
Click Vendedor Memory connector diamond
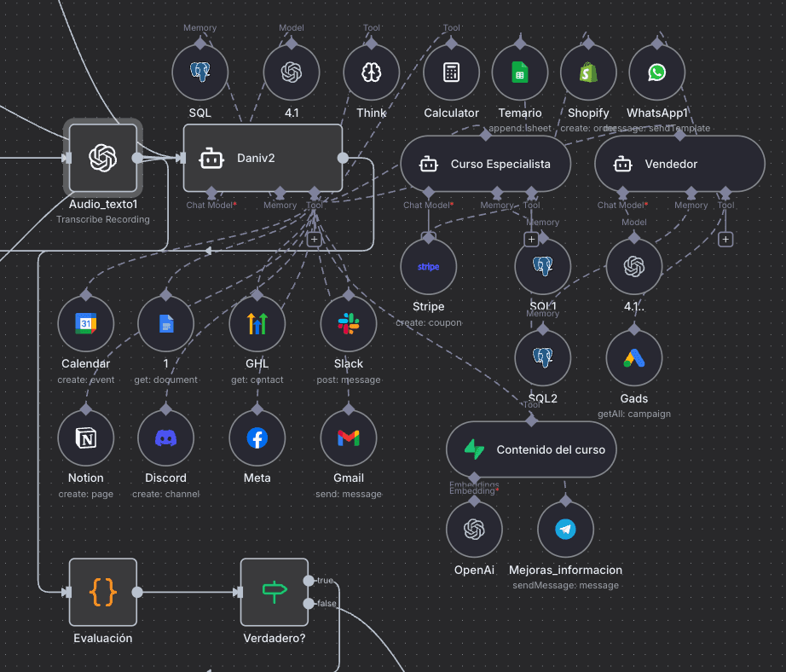click(691, 192)
